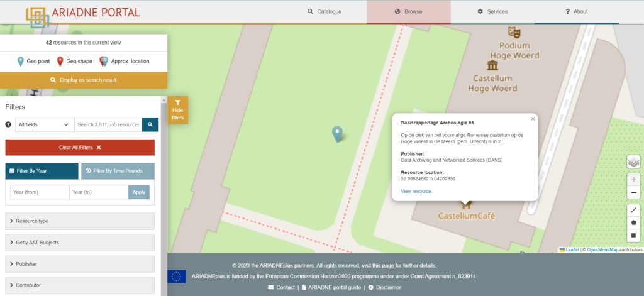The height and width of the screenshot is (296, 644).
Task: Click the help question mark beside All fields
Action: tap(8, 125)
